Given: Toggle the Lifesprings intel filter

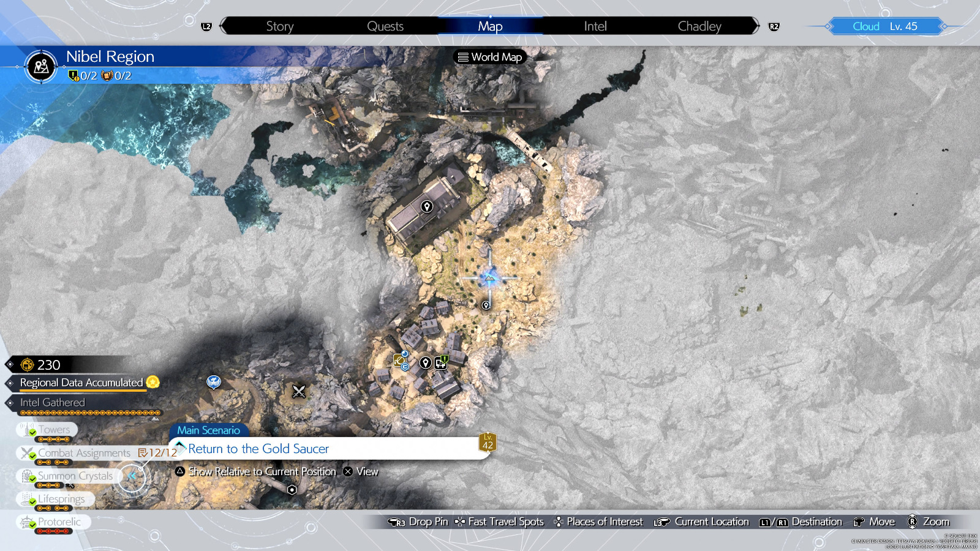Looking at the screenshot, I should click(55, 499).
